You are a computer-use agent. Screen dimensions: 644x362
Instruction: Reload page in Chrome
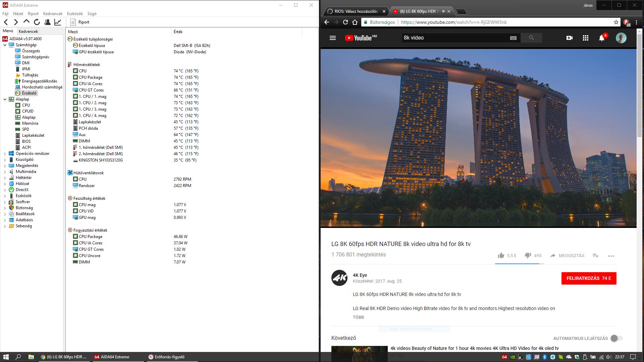point(345,22)
